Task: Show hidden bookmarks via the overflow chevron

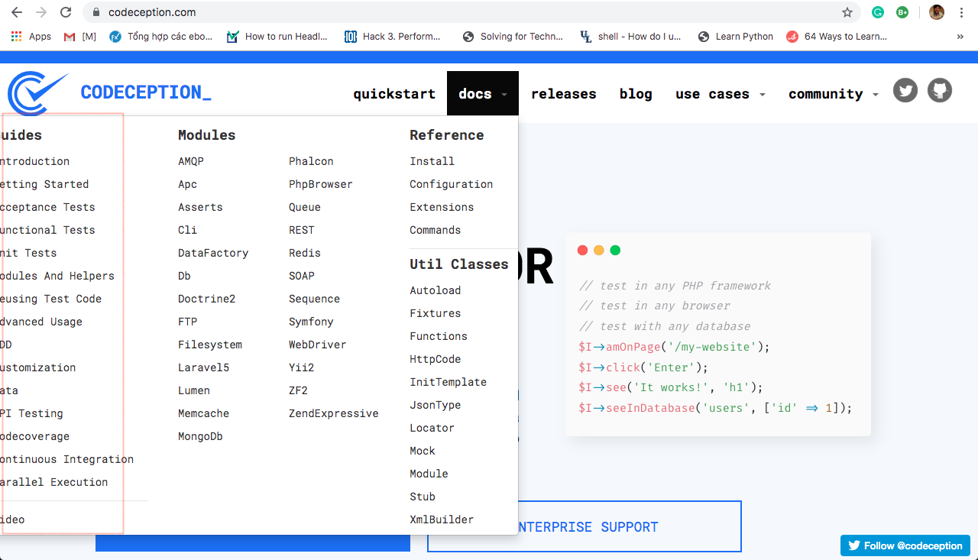Action: 961,36
